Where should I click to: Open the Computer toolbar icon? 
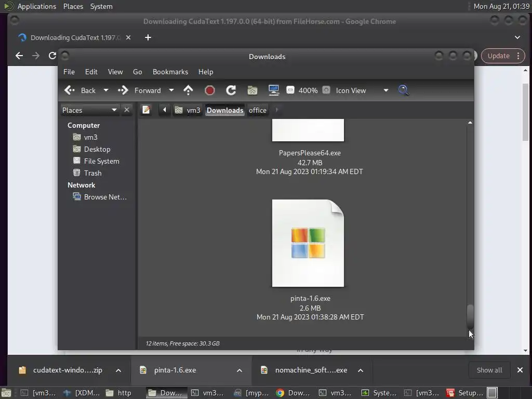[x=273, y=90]
